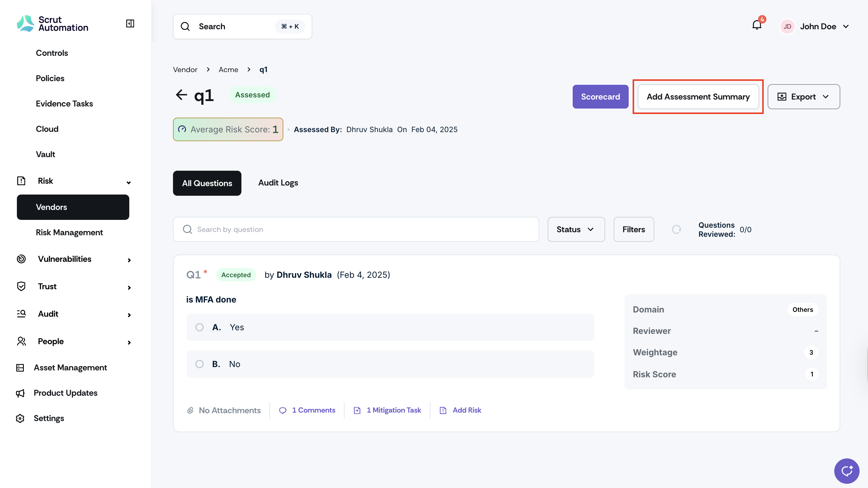Click the back arrow next to q1
The width and height of the screenshot is (868, 488).
pyautogui.click(x=181, y=95)
